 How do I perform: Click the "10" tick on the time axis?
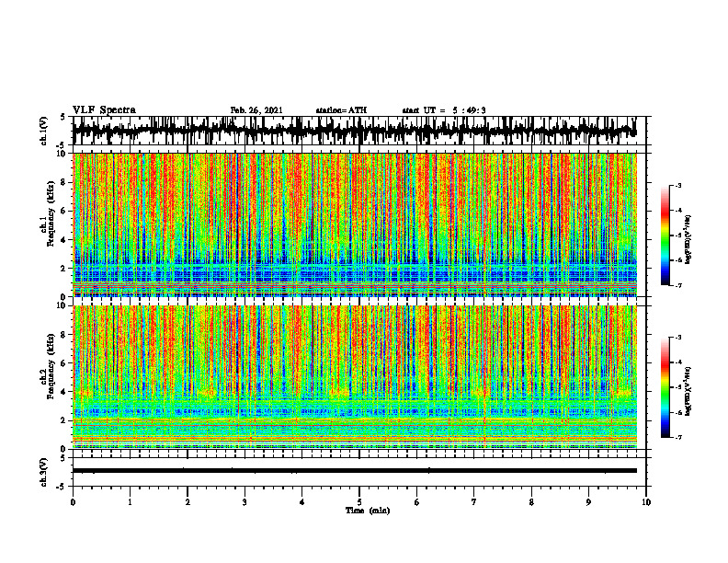pos(646,502)
